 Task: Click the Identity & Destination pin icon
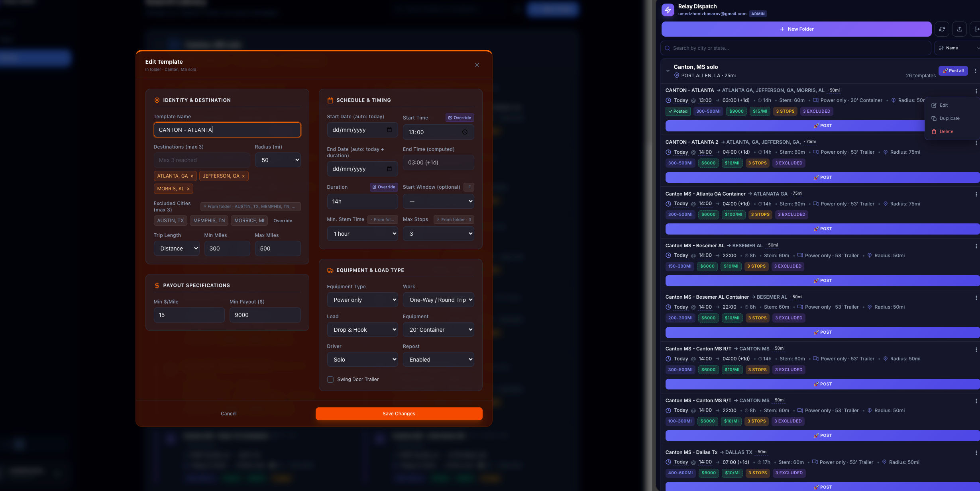tap(157, 100)
